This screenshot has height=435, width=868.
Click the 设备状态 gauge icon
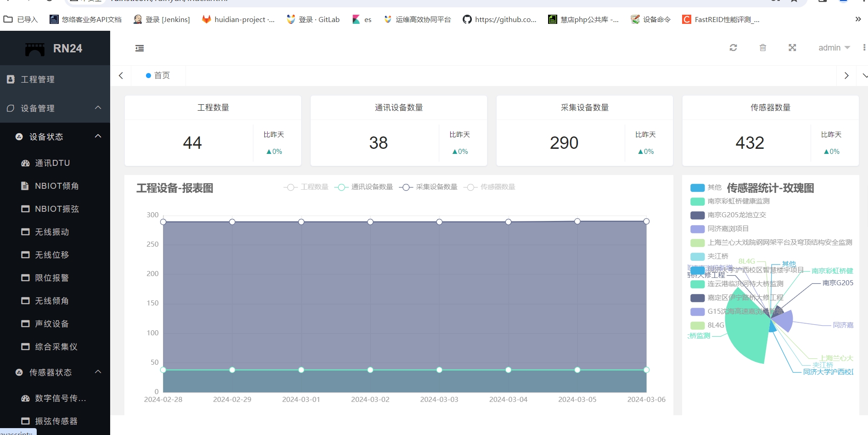[x=19, y=137]
